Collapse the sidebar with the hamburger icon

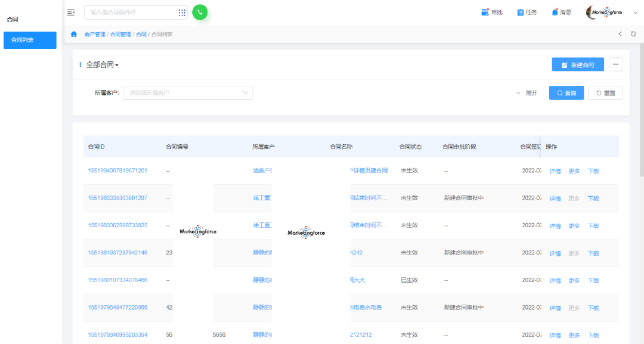pyautogui.click(x=71, y=13)
